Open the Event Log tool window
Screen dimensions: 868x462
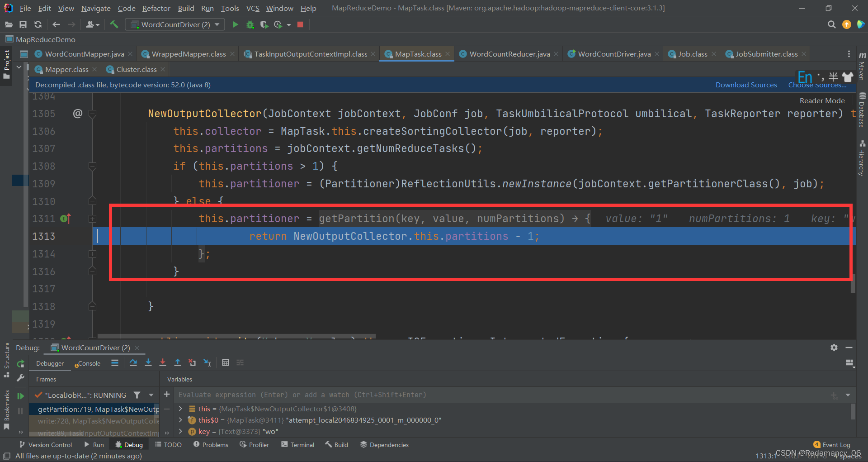(832, 445)
